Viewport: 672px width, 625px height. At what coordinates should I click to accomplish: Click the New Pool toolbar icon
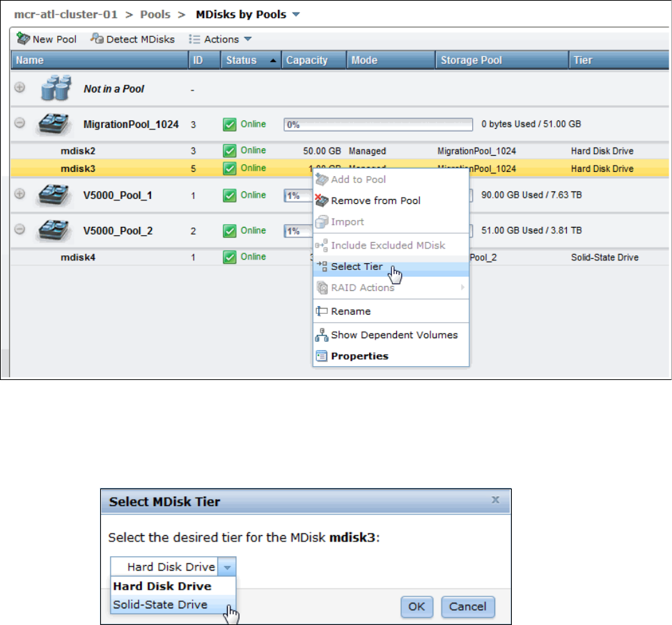[x=23, y=39]
